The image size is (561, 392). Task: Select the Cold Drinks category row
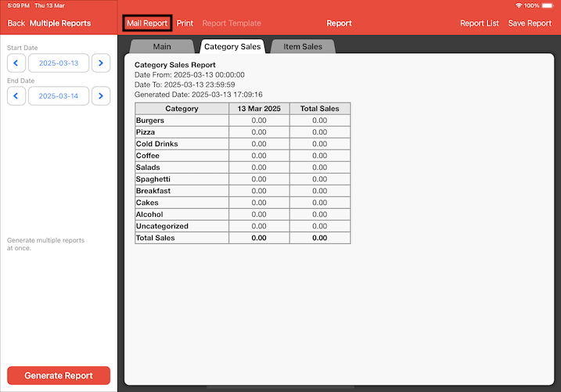pyautogui.click(x=243, y=144)
